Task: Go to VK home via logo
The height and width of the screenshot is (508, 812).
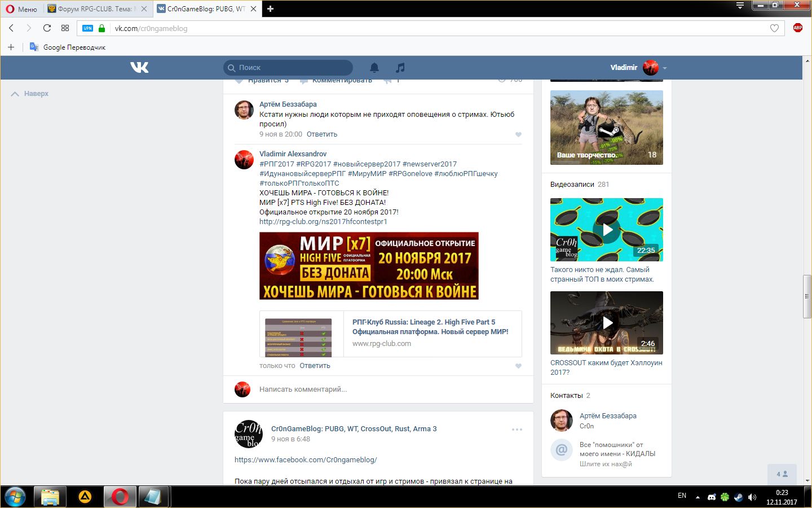Action: [x=139, y=67]
